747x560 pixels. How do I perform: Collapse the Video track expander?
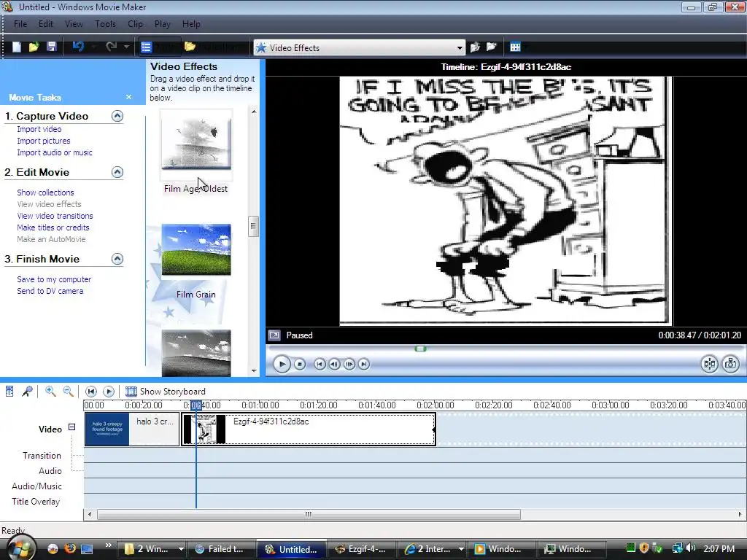click(72, 427)
